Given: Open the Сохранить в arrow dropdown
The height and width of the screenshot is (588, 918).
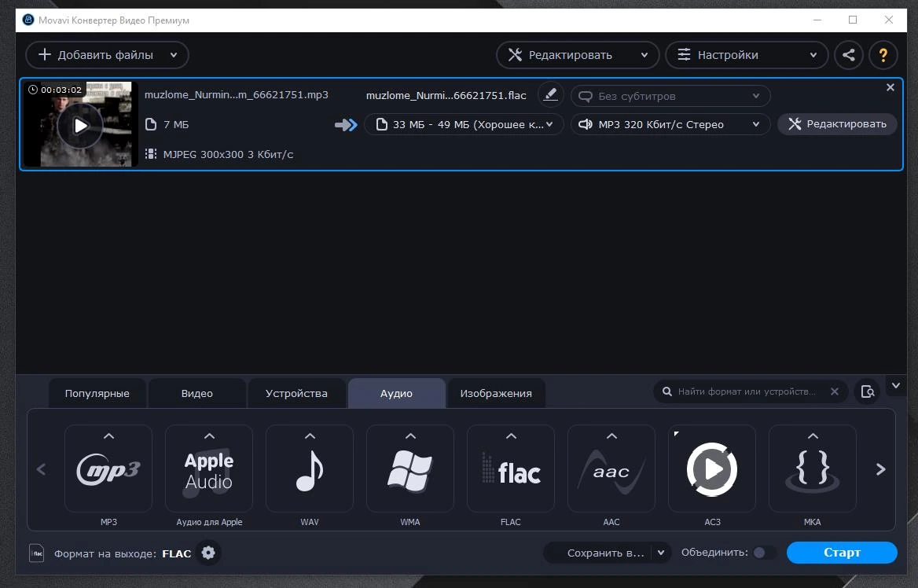Looking at the screenshot, I should (660, 553).
